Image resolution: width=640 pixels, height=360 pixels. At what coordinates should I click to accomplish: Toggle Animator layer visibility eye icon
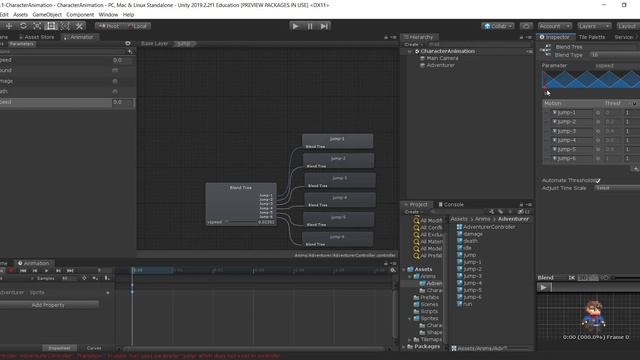click(x=128, y=43)
